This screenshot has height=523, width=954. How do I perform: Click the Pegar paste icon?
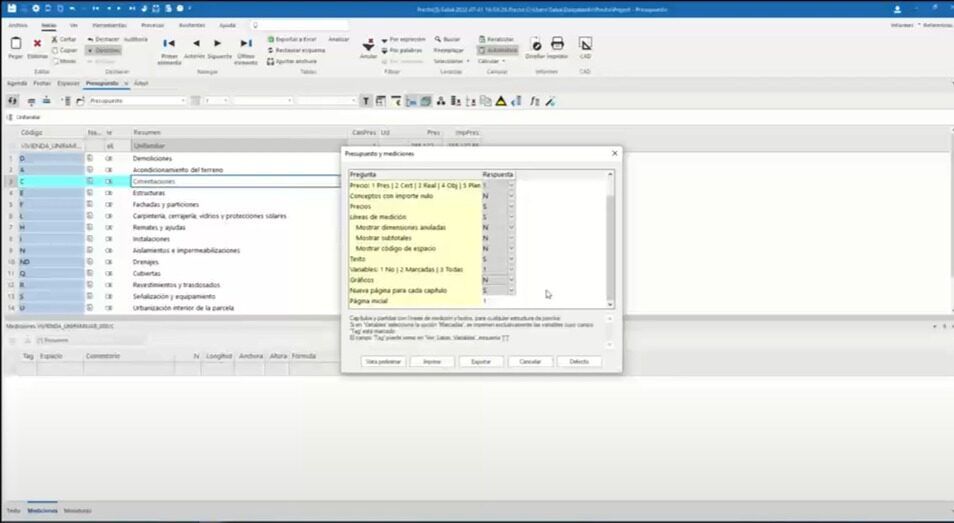pos(15,45)
